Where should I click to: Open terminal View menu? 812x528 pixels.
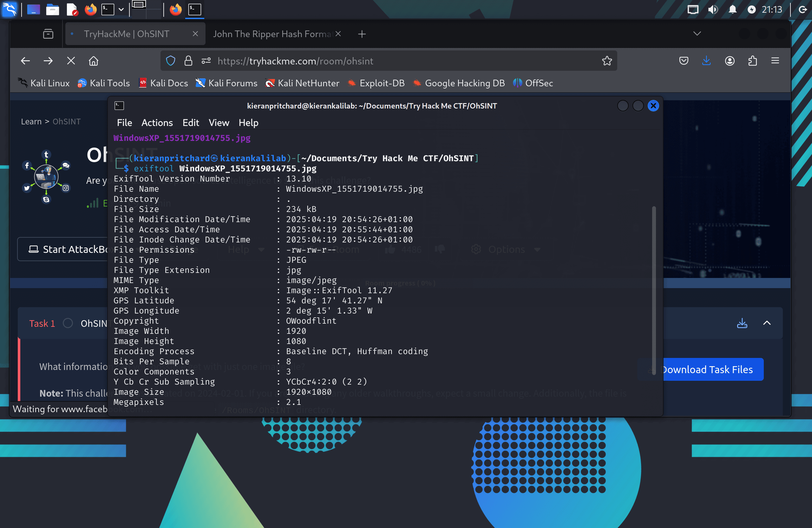pos(219,122)
